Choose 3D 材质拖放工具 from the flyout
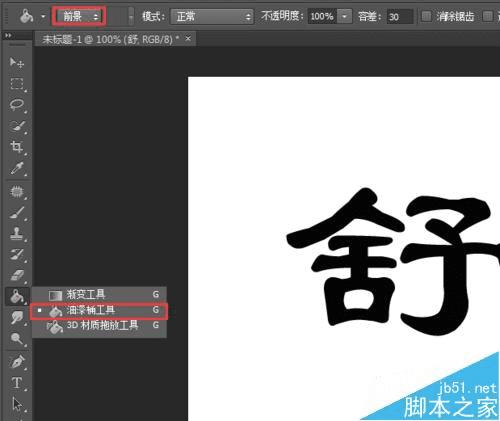The width and height of the screenshot is (500, 421). (99, 326)
